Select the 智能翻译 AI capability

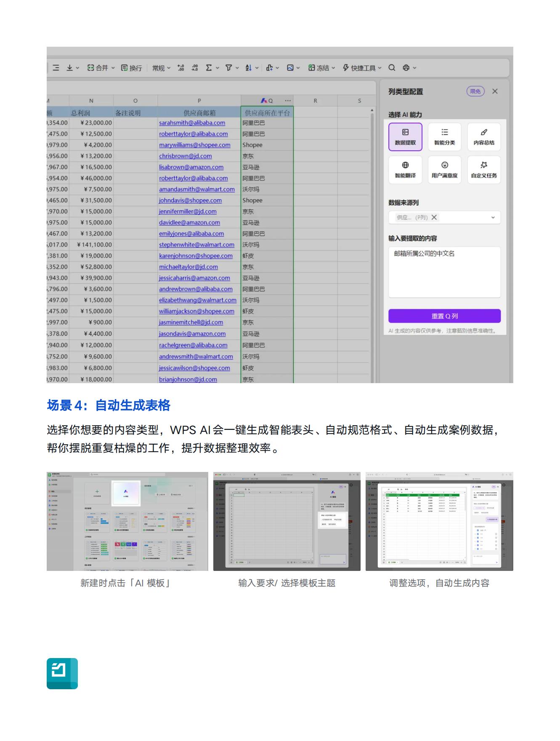tap(405, 170)
